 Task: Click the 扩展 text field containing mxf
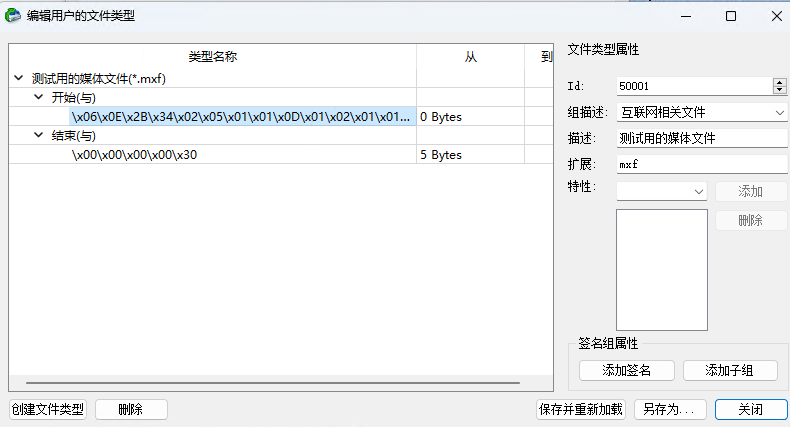(702, 164)
